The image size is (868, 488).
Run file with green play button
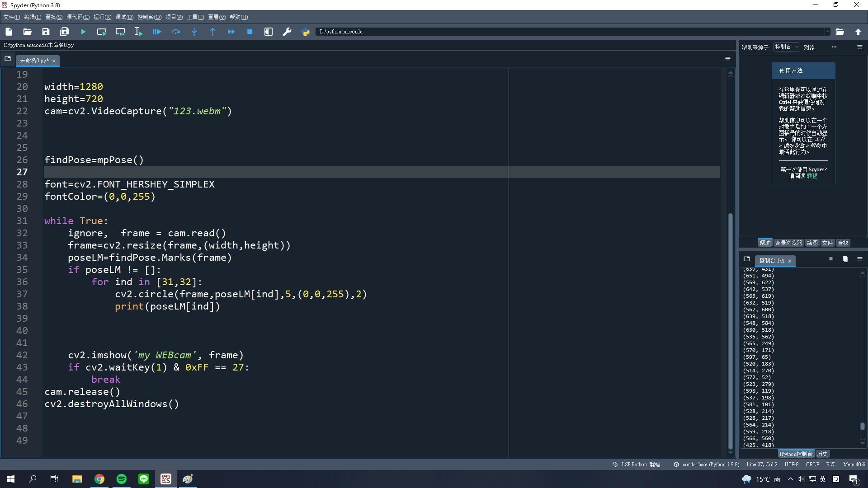pyautogui.click(x=83, y=32)
